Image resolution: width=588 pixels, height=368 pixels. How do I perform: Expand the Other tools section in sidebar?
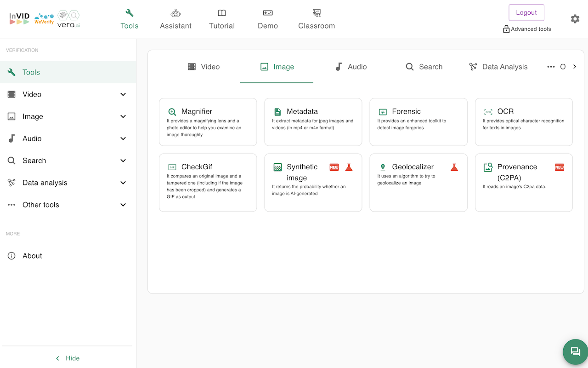123,205
